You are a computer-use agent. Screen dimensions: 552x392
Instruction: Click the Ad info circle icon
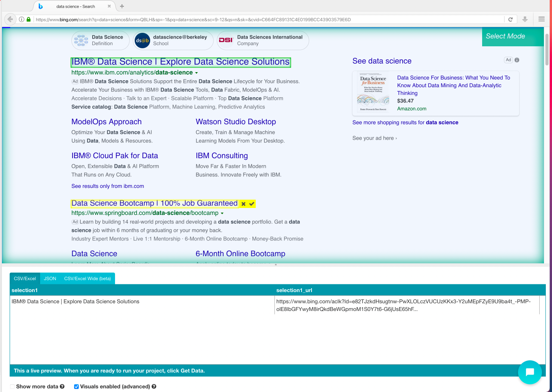517,60
